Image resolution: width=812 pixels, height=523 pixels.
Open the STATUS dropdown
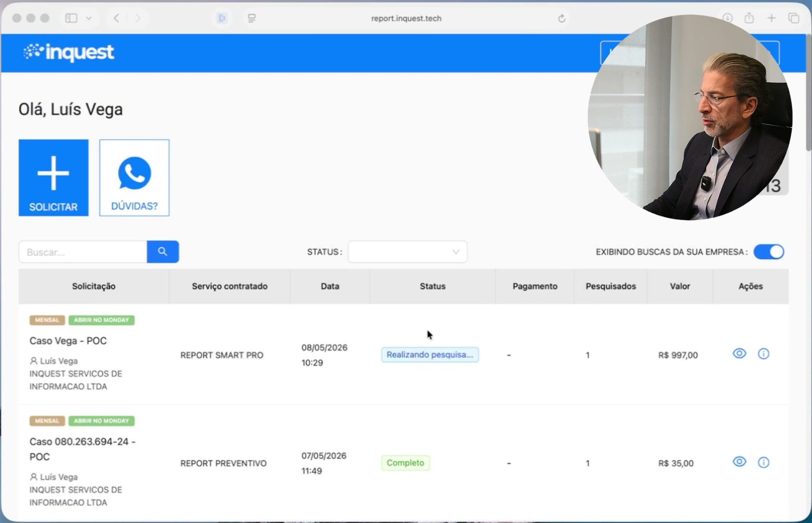407,252
